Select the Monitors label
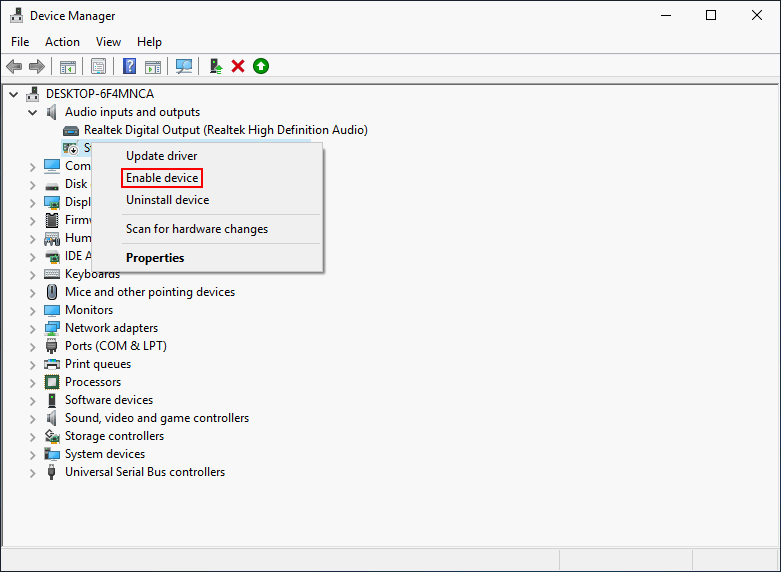781x572 pixels. point(89,310)
